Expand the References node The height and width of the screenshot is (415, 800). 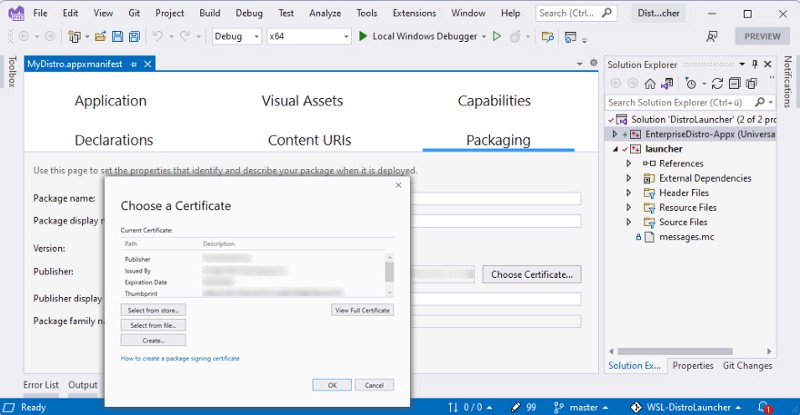[629, 163]
